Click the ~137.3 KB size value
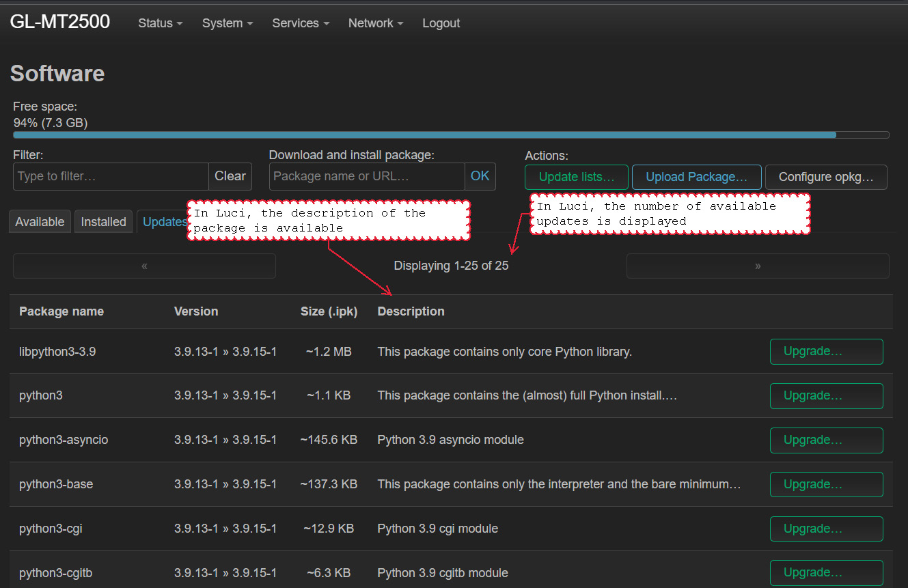 pyautogui.click(x=329, y=484)
